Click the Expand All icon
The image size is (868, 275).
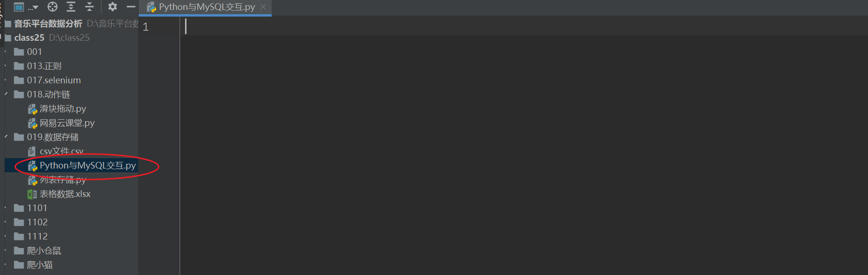click(71, 7)
